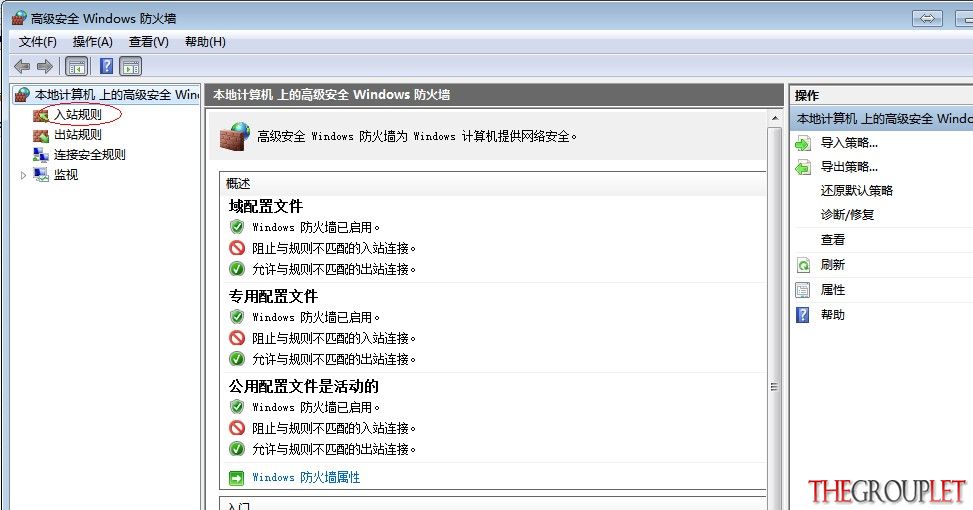Select 连接安全规则 in the tree
The height and width of the screenshot is (510, 973).
coord(89,154)
